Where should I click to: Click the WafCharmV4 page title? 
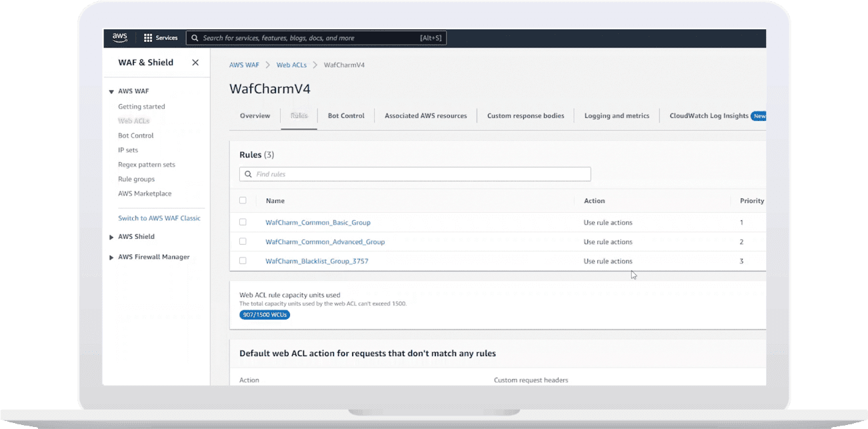(270, 89)
